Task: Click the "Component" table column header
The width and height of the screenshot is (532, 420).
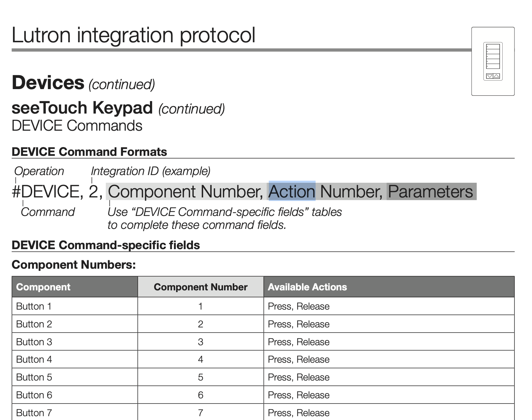Action: [43, 287]
